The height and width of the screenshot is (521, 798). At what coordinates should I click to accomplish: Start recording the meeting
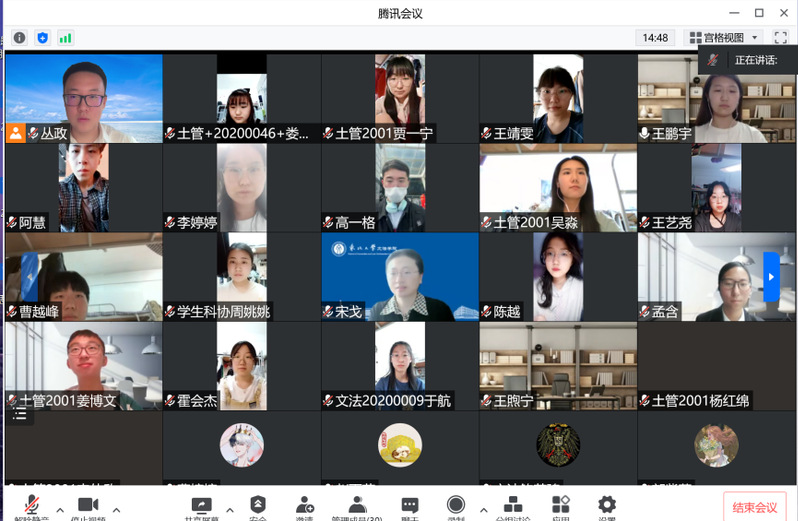pos(456,505)
